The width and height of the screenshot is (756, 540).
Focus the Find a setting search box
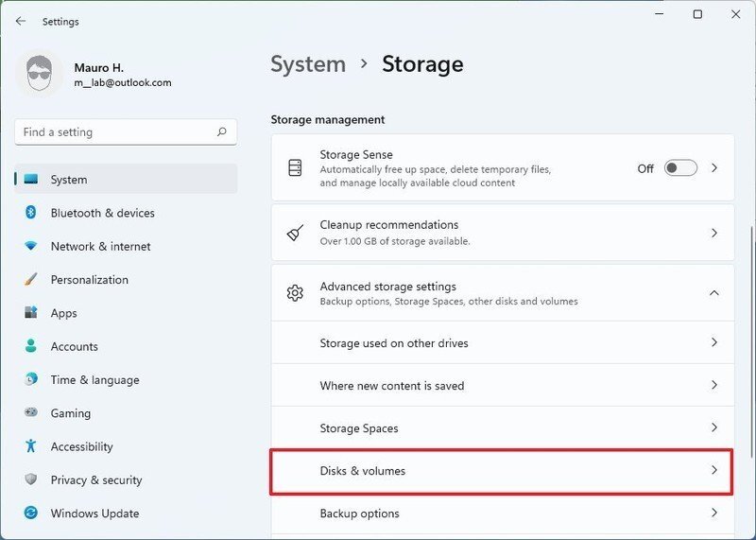coord(113,132)
